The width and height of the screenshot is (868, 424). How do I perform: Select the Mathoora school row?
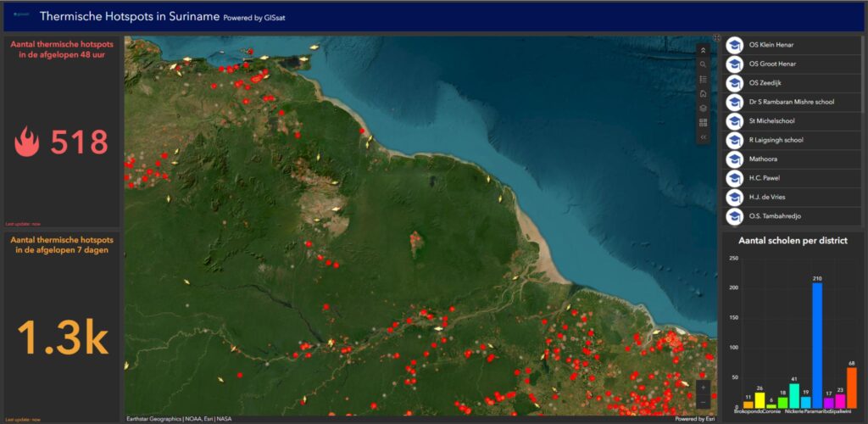793,159
